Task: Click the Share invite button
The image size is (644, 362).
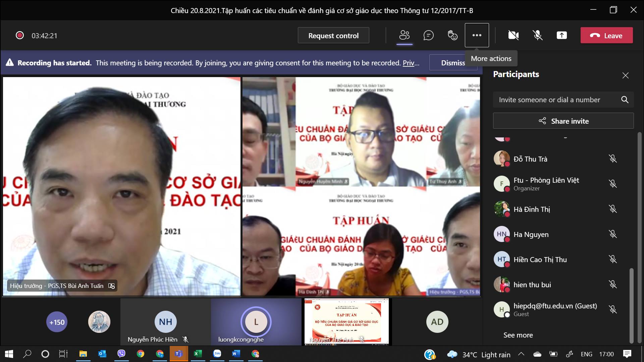Action: point(563,121)
